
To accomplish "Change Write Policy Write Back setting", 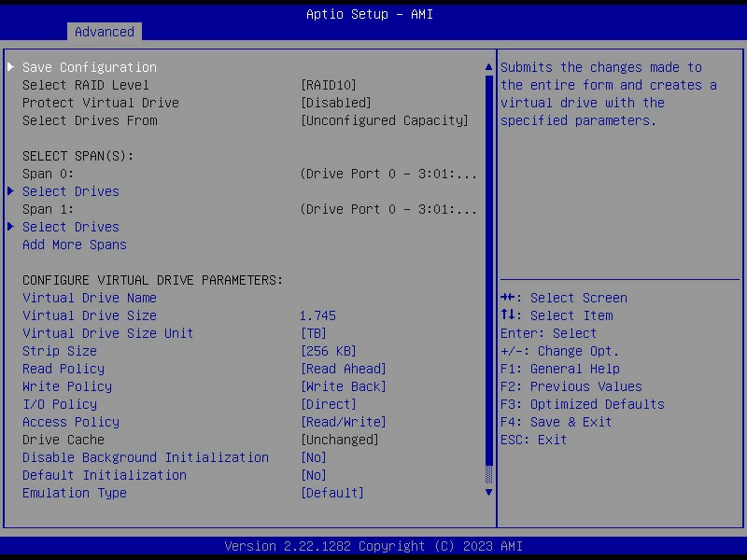I will (x=344, y=386).
